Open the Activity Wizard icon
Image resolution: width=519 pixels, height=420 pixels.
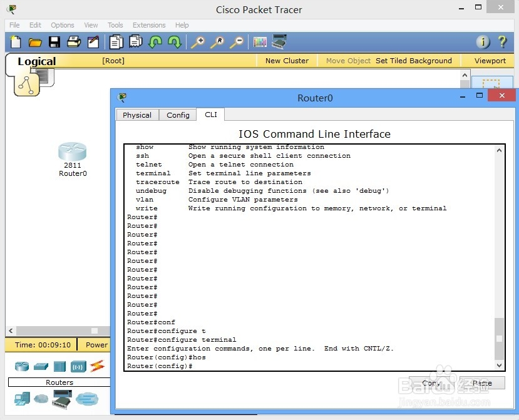(x=93, y=42)
